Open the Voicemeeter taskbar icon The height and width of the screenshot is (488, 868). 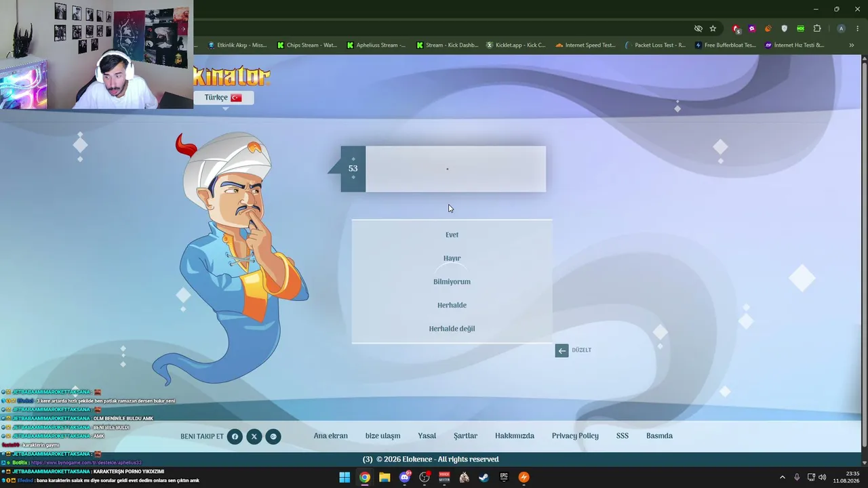444,477
